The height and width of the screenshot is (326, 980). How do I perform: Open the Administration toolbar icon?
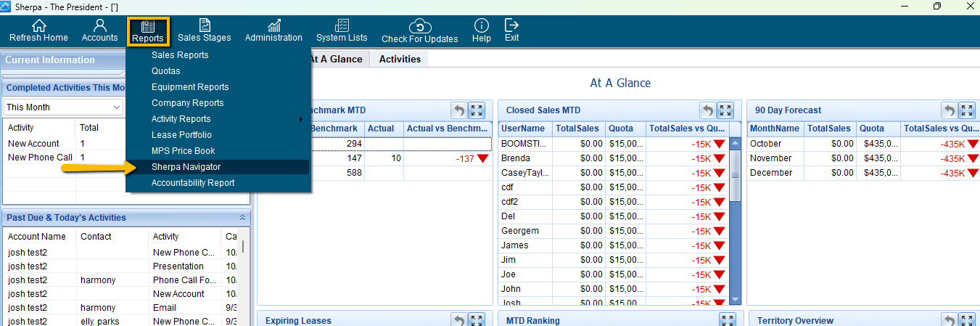click(x=273, y=26)
